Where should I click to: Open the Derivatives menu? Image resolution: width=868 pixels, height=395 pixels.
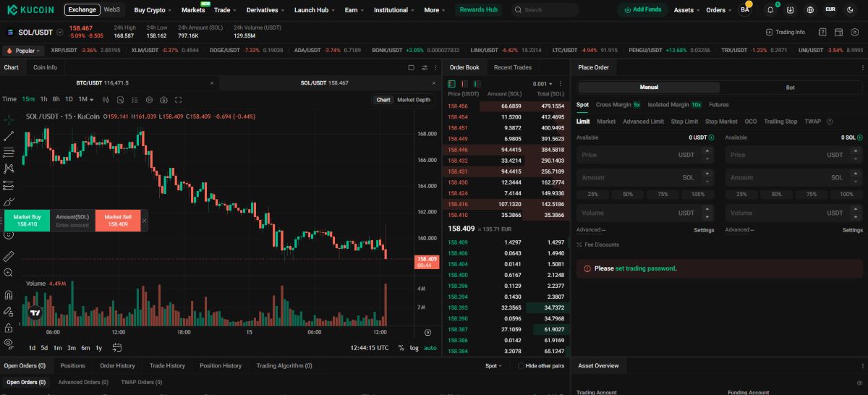265,10
